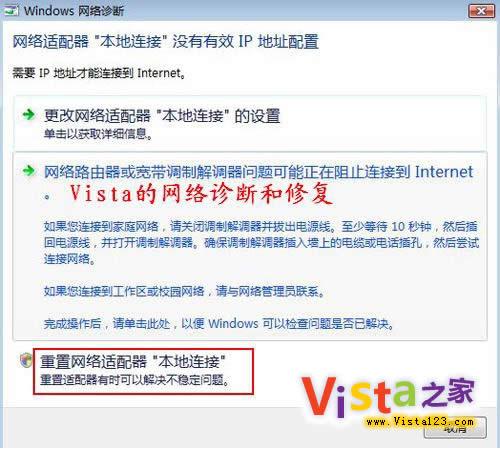Click 重置适配器有时可以解决不稳定问题 description
This screenshot has height=457, width=500.
[x=135, y=380]
